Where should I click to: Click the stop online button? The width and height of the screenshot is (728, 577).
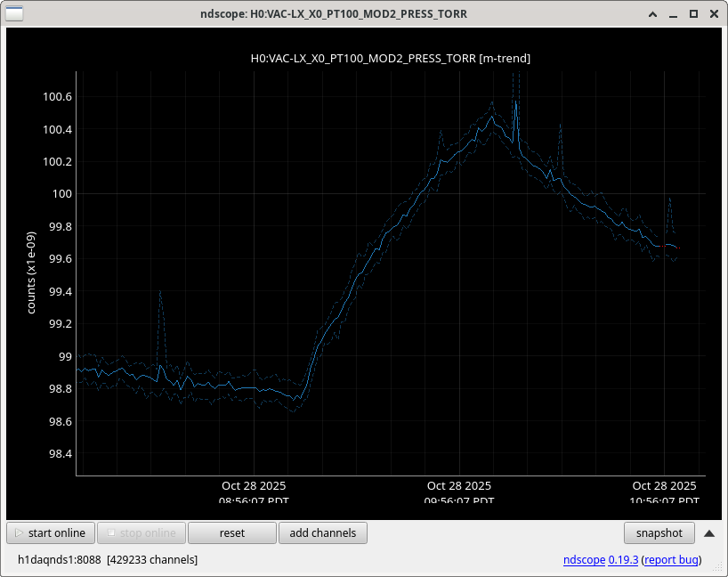pyautogui.click(x=142, y=533)
